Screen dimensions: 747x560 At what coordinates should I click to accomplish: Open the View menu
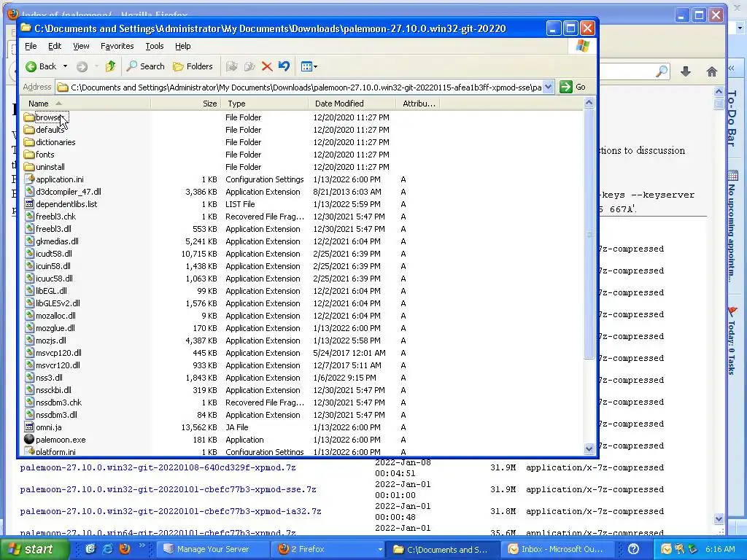pos(81,46)
